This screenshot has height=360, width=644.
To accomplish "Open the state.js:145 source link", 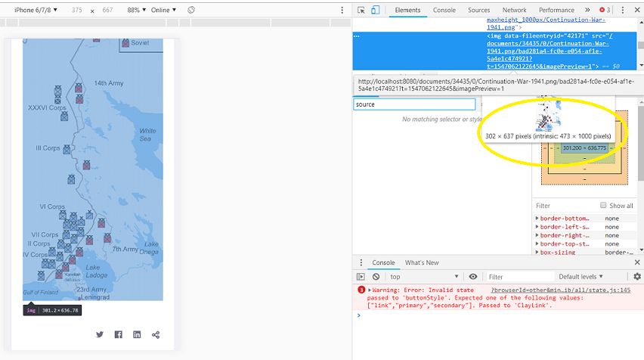I will (x=560, y=290).
